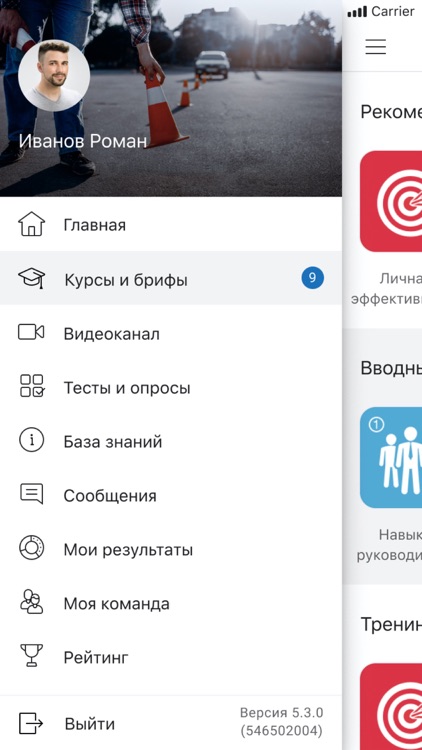The width and height of the screenshot is (422, 750).
Task: Tap the team people icon
Action: (32, 602)
